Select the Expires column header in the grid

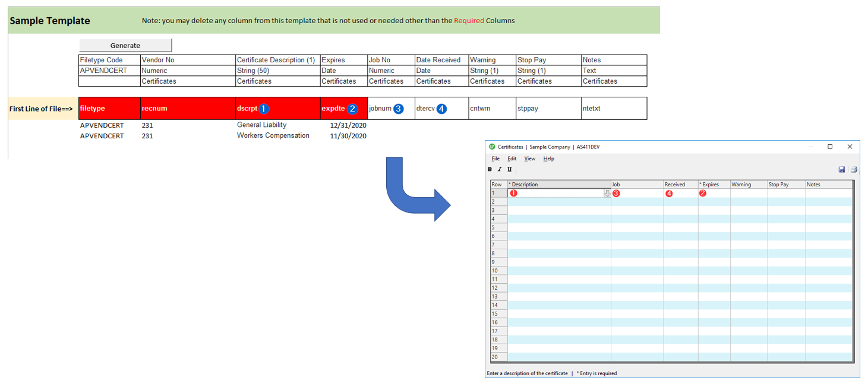coord(714,185)
